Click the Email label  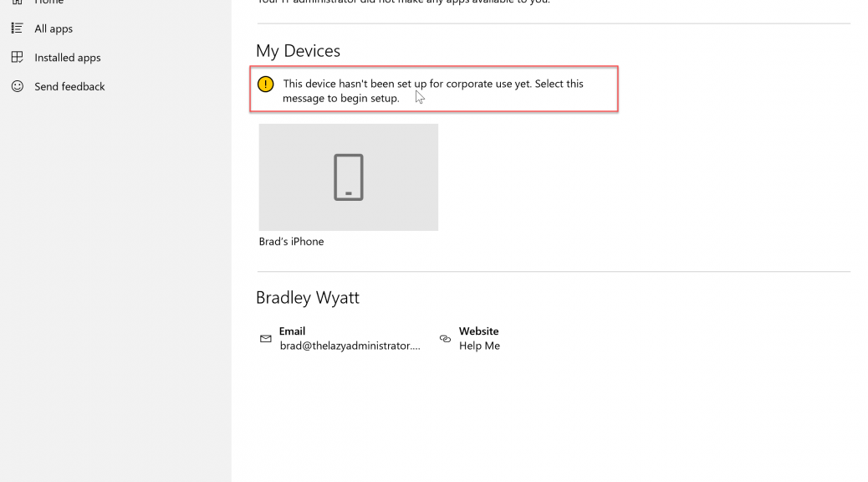(x=292, y=331)
